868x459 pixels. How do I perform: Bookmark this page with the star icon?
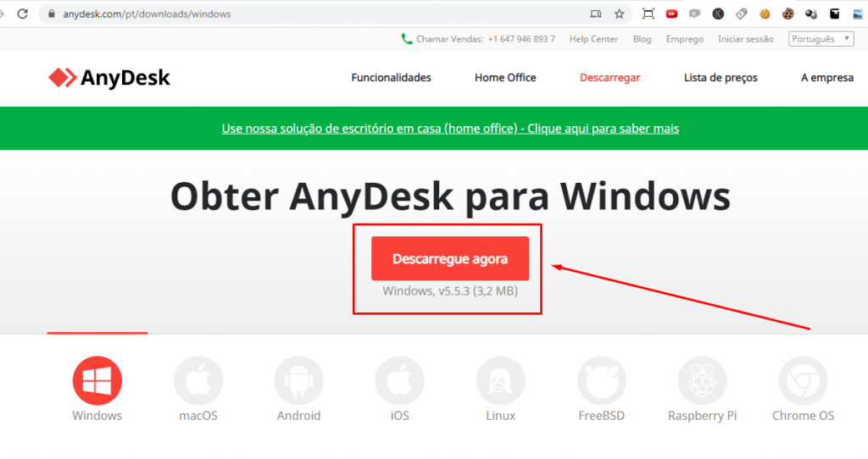point(620,14)
